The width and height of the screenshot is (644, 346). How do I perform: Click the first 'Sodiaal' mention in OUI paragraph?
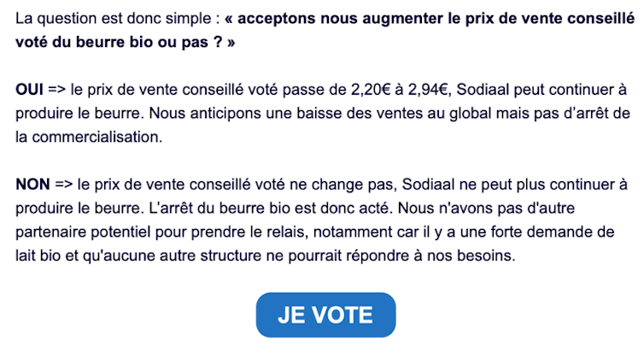point(483,90)
